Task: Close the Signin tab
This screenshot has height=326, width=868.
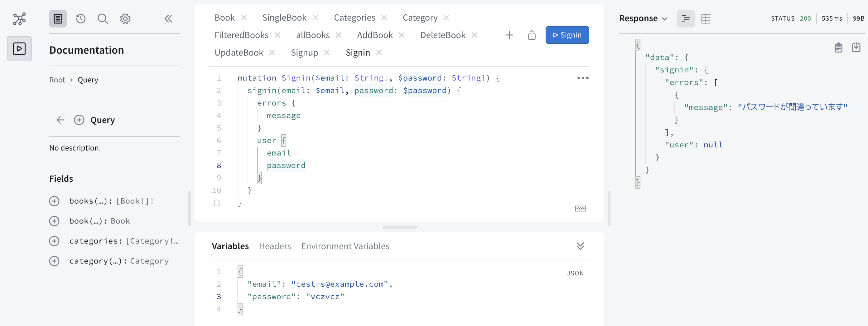Action: (379, 53)
